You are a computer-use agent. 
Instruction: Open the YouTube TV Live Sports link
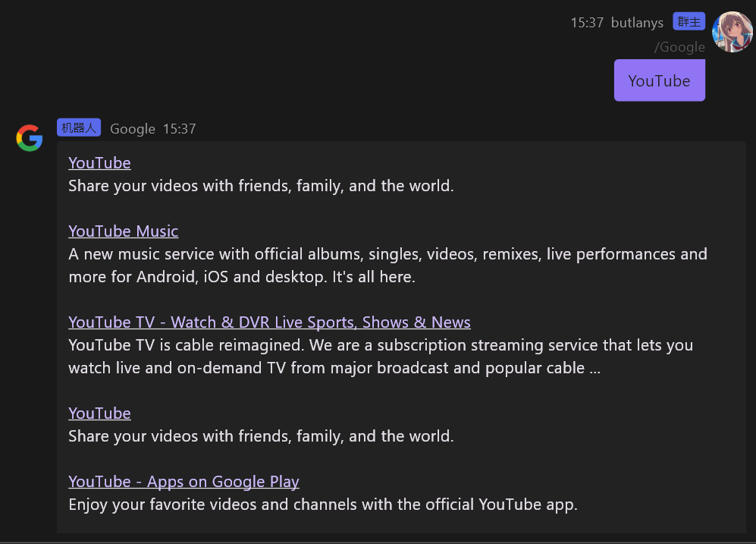[x=269, y=322]
